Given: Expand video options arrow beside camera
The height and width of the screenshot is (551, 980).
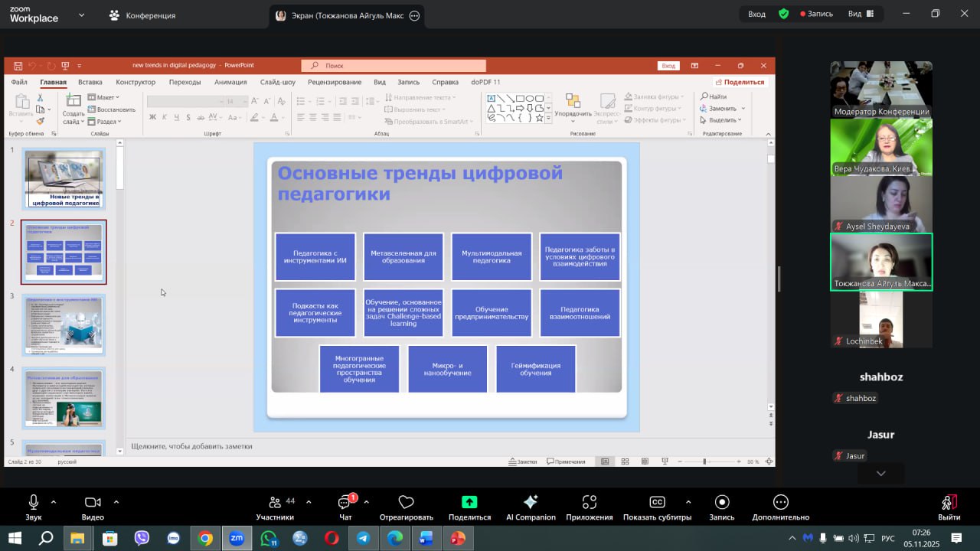Looking at the screenshot, I should pos(116,502).
